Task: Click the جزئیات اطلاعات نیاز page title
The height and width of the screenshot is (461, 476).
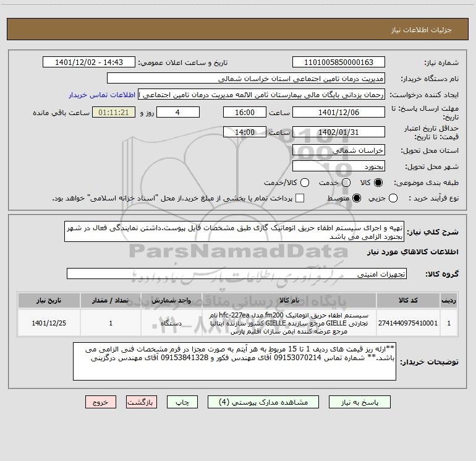Action: 422,30
